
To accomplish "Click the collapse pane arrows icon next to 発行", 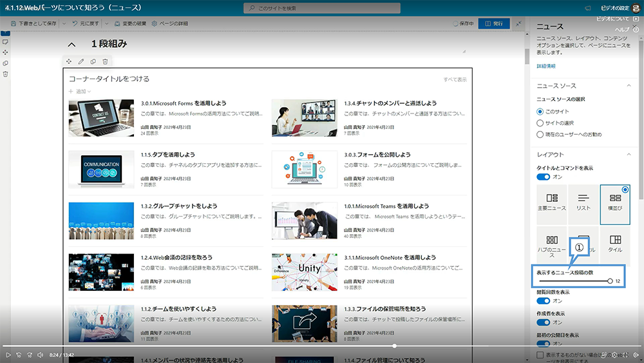I will tap(518, 23).
